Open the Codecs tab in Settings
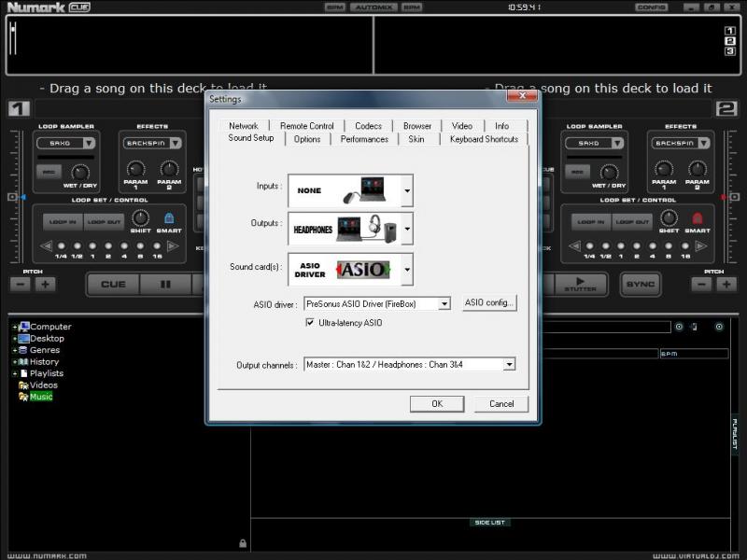 click(368, 126)
